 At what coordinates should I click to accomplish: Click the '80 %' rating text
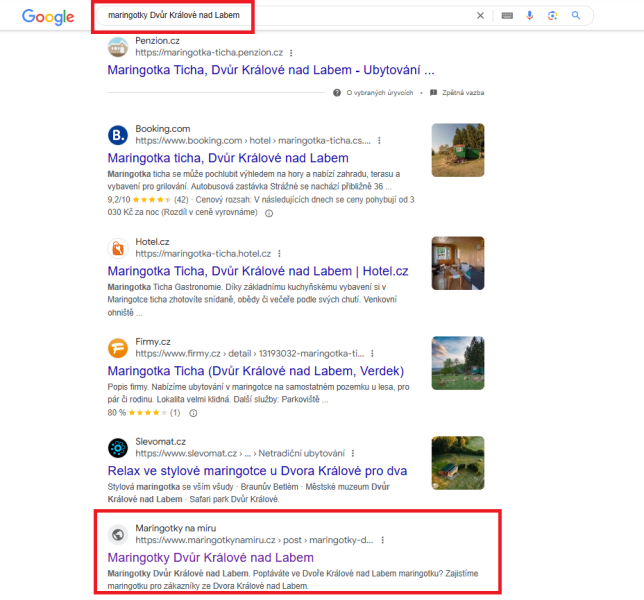point(117,413)
